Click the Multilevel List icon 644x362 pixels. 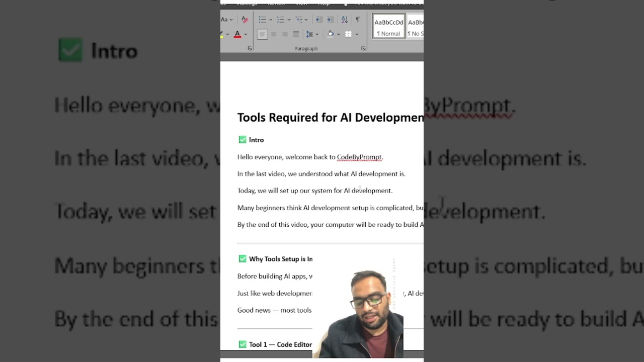[x=299, y=20]
